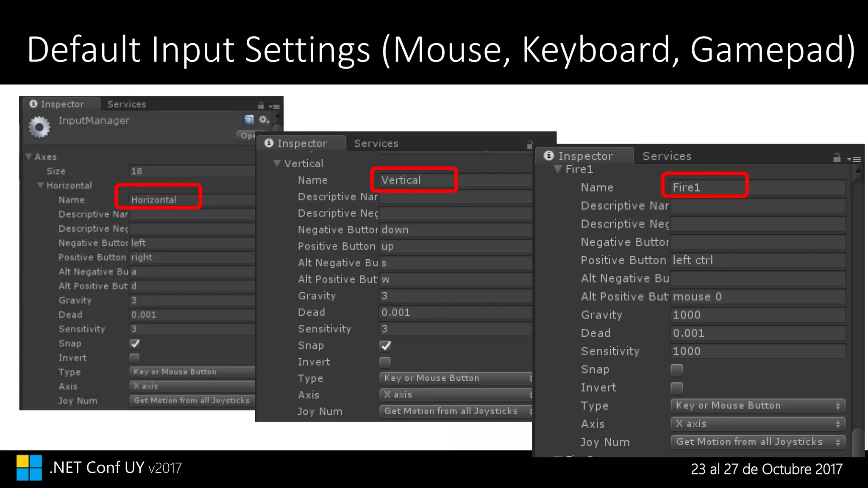Click info icon on Vertical Inspector tab
The height and width of the screenshot is (488, 868).
coord(269,143)
